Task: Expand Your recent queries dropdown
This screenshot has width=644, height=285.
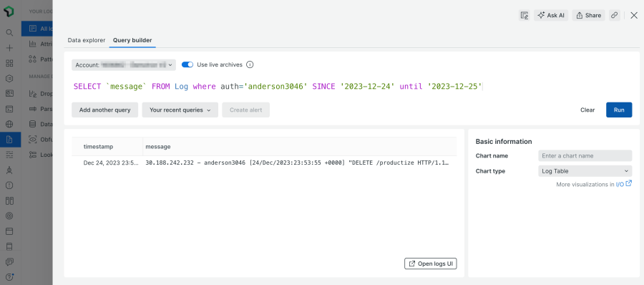Action: point(180,110)
